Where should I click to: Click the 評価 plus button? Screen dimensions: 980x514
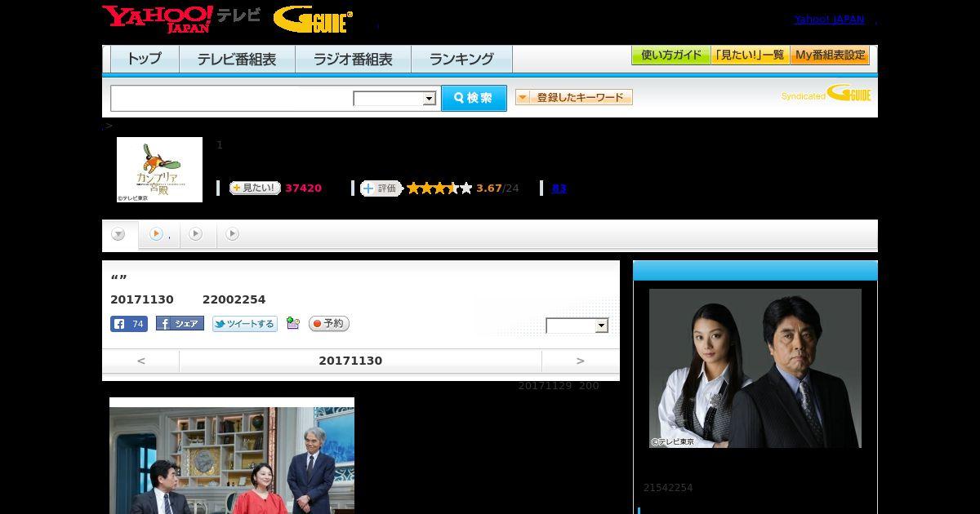pos(381,188)
